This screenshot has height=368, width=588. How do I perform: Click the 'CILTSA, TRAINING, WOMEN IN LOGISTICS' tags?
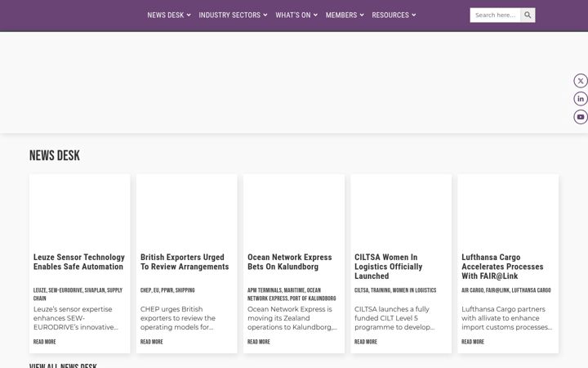click(395, 290)
